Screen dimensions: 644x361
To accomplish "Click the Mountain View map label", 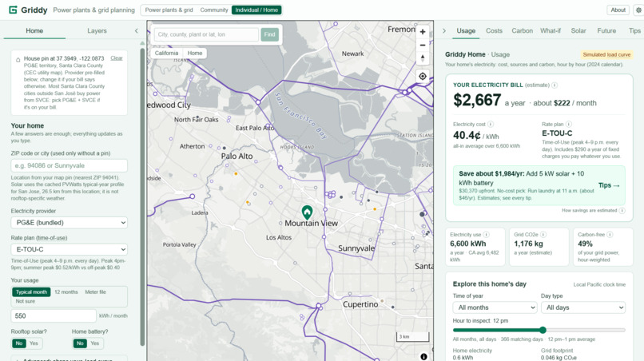I will point(311,223).
